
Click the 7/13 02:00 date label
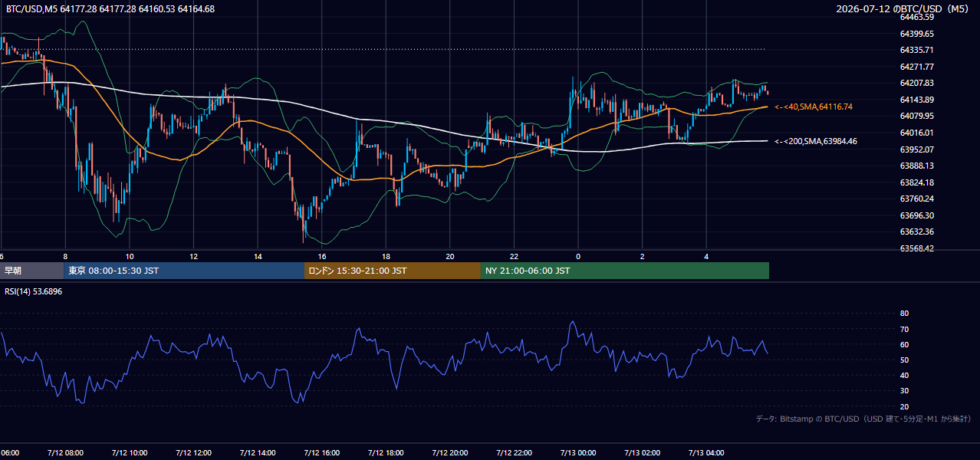point(642,452)
